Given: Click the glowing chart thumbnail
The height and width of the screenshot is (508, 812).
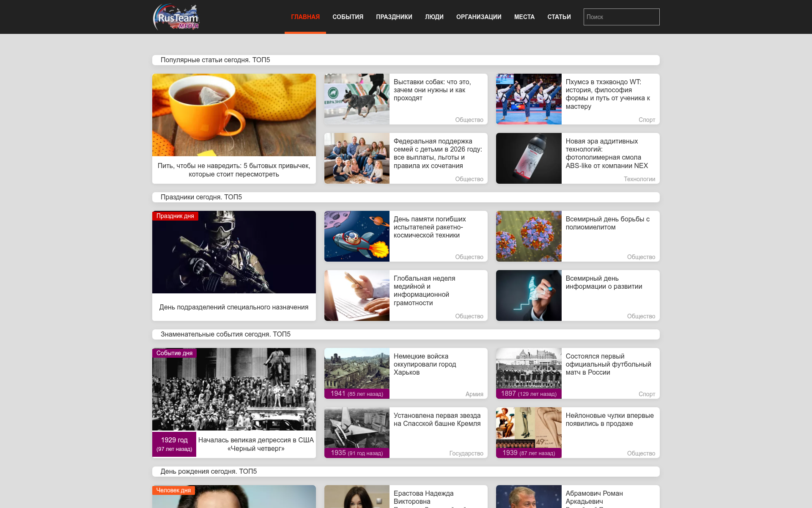Looking at the screenshot, I should click(x=529, y=295).
